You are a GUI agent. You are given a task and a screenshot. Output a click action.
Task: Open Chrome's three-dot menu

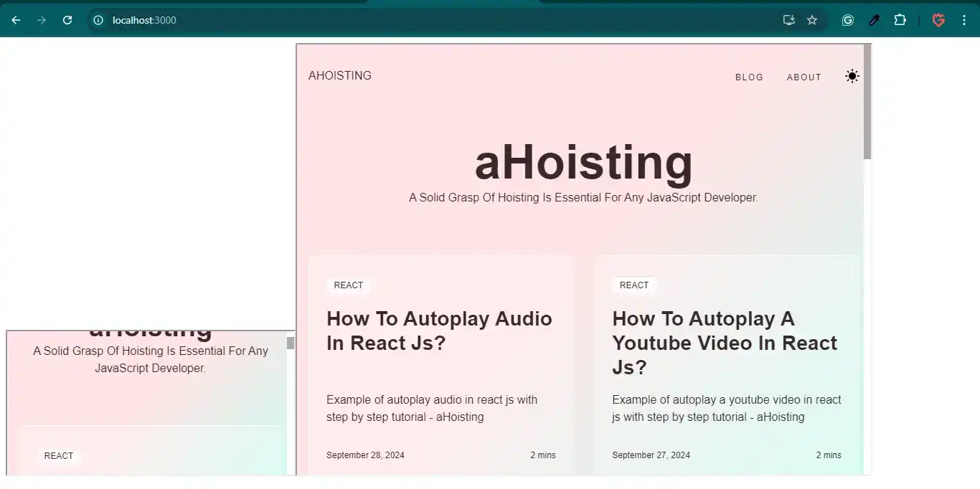[964, 20]
